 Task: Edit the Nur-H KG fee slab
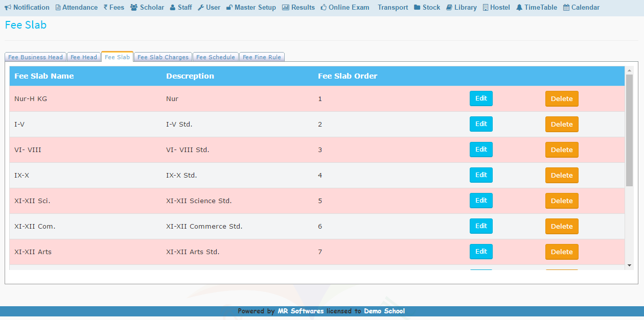(x=481, y=99)
